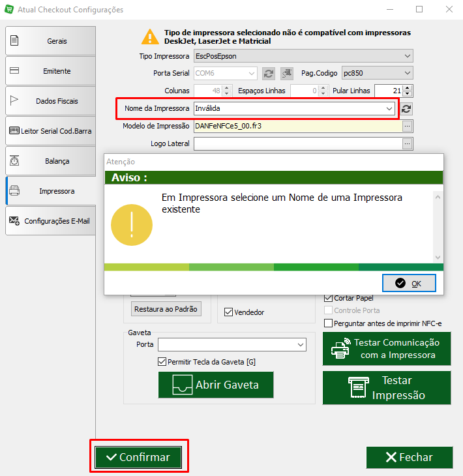Open the Gerais settings tab
This screenshot has height=476, width=463.
click(x=50, y=41)
